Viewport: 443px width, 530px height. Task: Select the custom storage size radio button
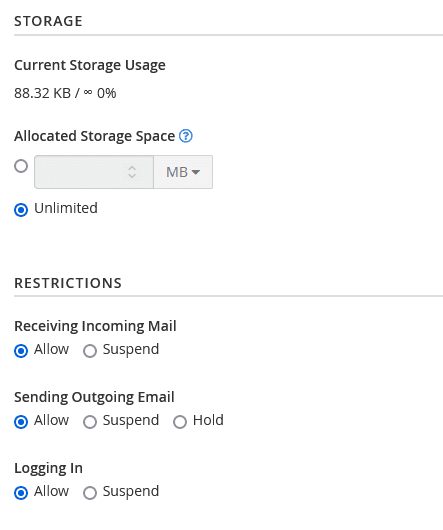click(21, 166)
